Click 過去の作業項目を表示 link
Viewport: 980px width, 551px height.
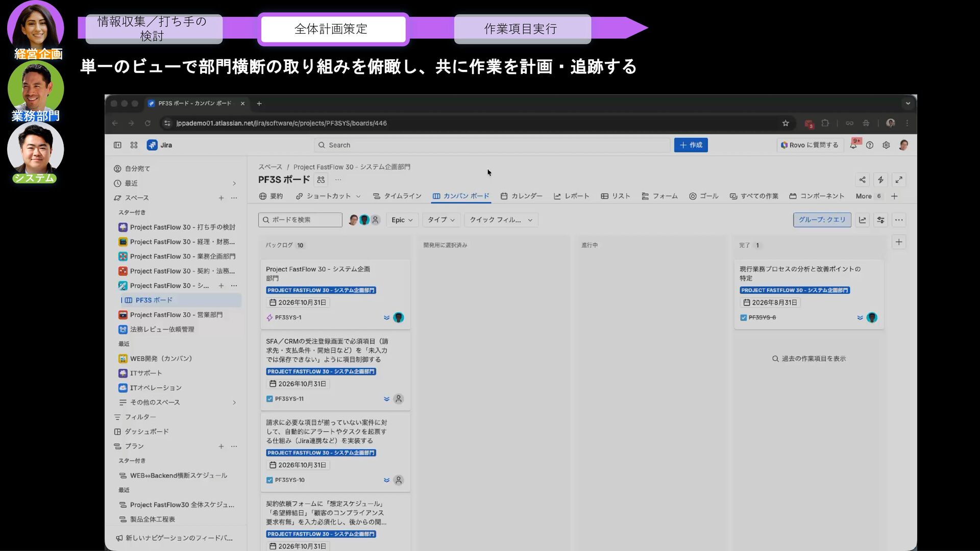[809, 359]
